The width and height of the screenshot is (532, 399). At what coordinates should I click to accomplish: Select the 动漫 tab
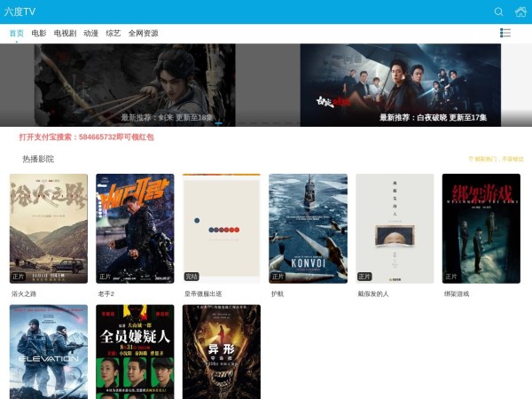coord(91,34)
